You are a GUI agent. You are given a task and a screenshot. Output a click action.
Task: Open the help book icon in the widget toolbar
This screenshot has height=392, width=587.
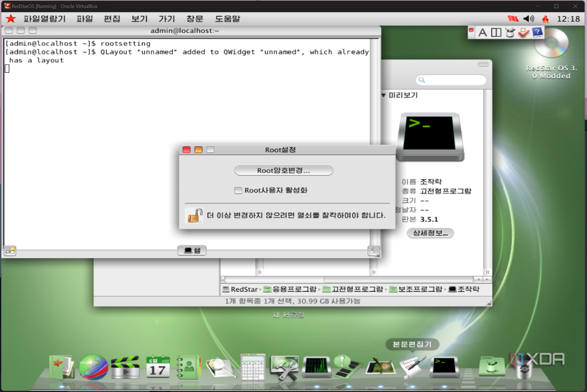pos(538,32)
